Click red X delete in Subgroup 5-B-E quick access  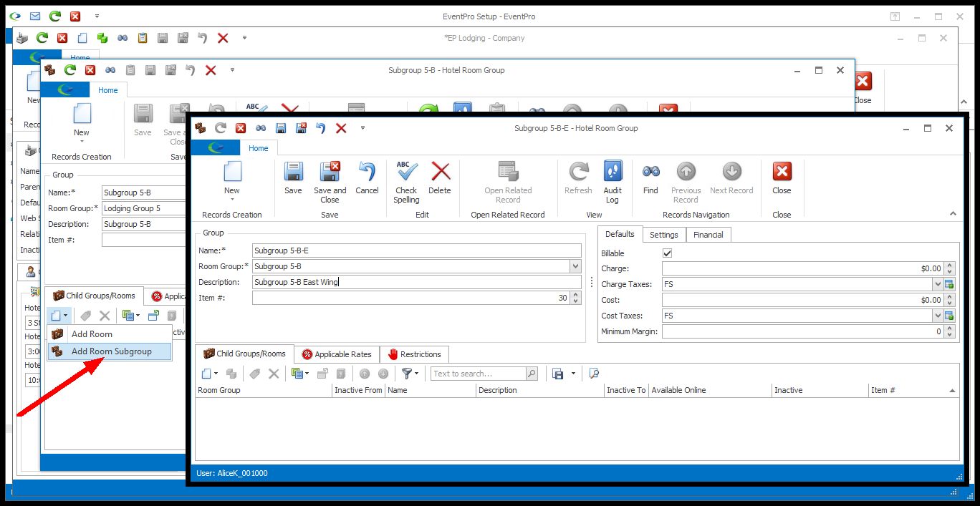[341, 128]
